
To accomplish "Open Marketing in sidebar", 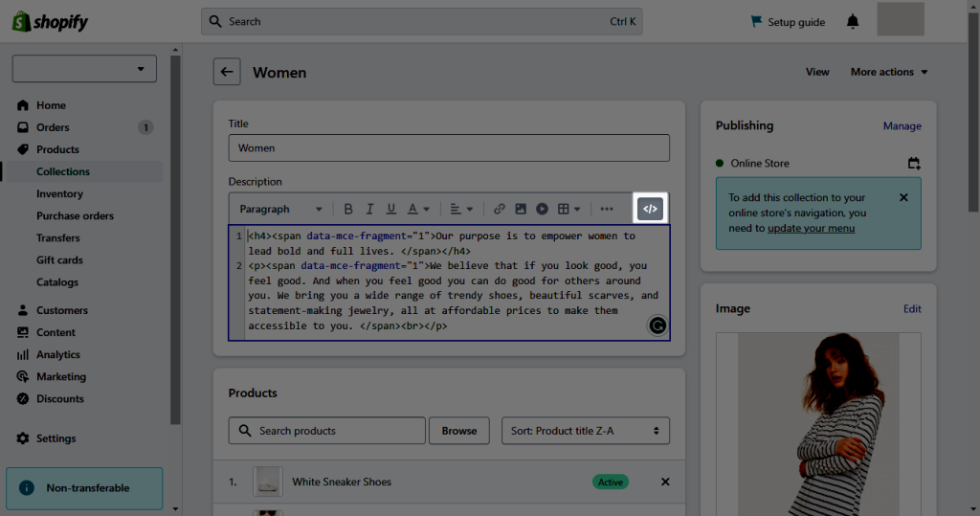I will pos(61,376).
